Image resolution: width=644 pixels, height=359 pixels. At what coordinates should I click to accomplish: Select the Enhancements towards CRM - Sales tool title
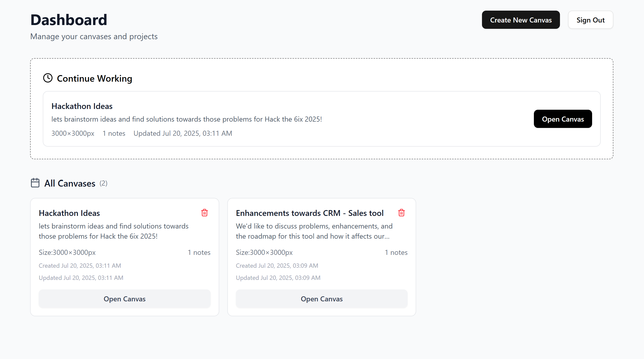(x=310, y=213)
